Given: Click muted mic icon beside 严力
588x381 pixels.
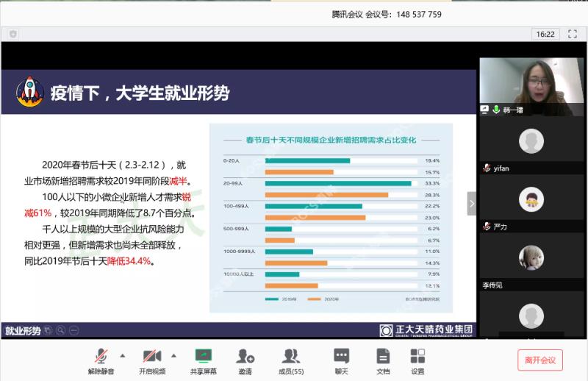Looking at the screenshot, I should [487, 227].
